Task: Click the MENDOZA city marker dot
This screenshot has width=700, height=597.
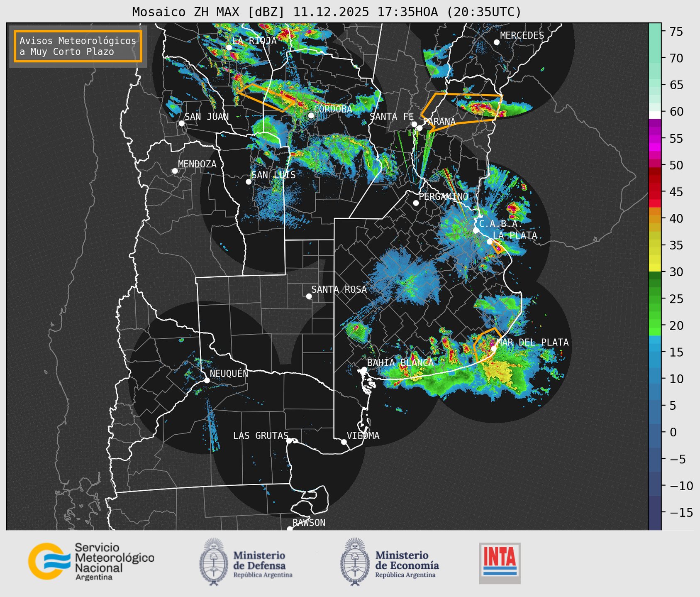Action: tap(175, 171)
